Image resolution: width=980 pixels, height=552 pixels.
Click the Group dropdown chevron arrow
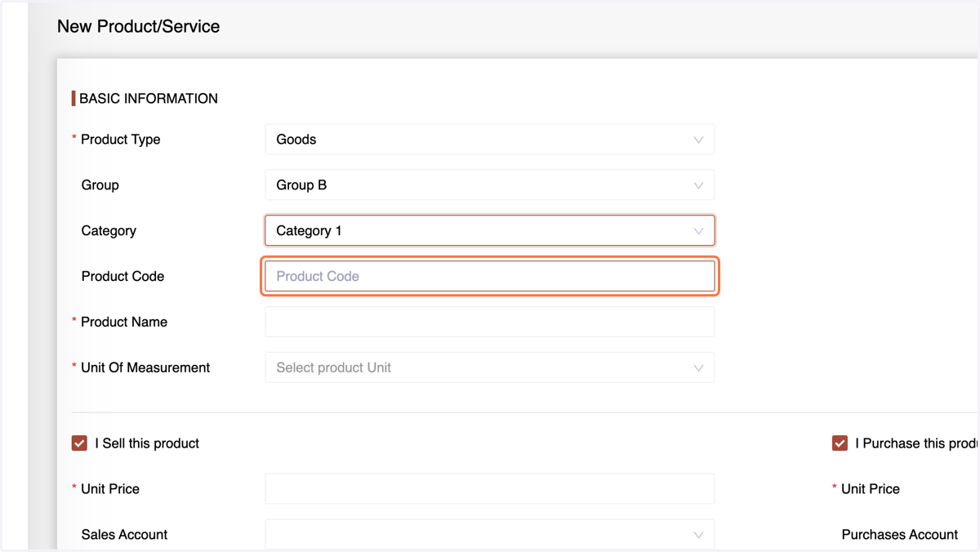click(x=698, y=185)
